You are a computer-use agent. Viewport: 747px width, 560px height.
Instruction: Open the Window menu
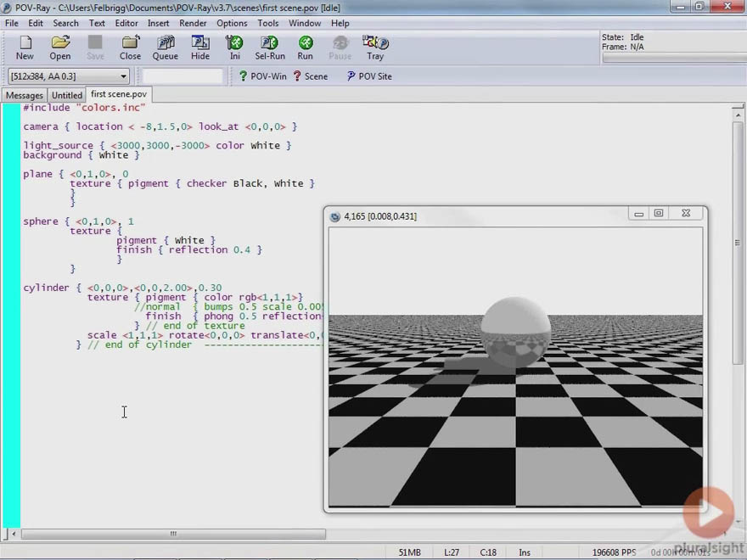pyautogui.click(x=305, y=23)
